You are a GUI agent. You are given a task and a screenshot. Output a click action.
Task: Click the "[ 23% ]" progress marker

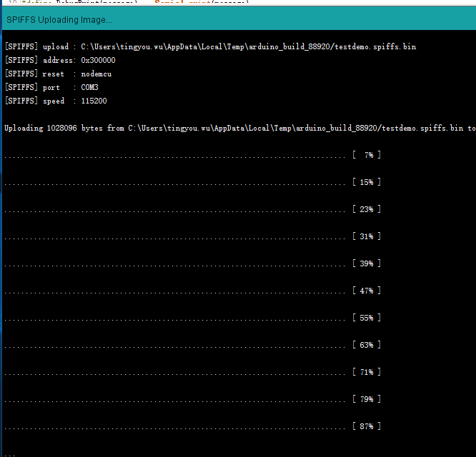[x=367, y=209]
